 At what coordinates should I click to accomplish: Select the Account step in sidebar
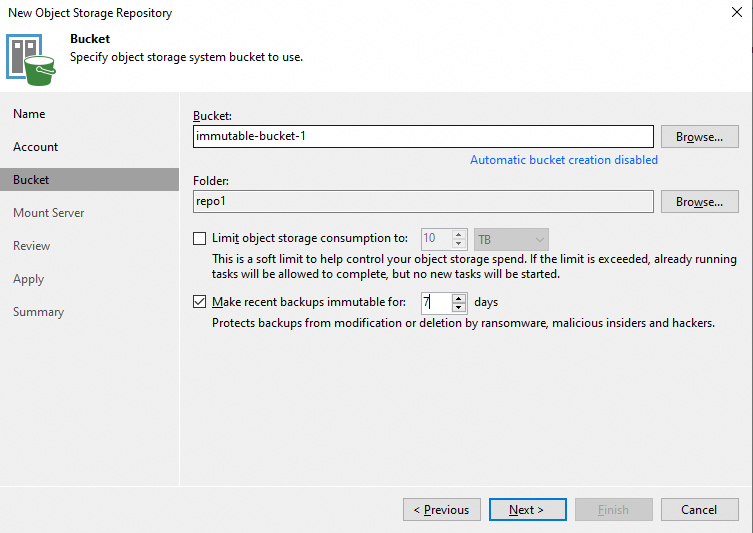[x=36, y=147]
